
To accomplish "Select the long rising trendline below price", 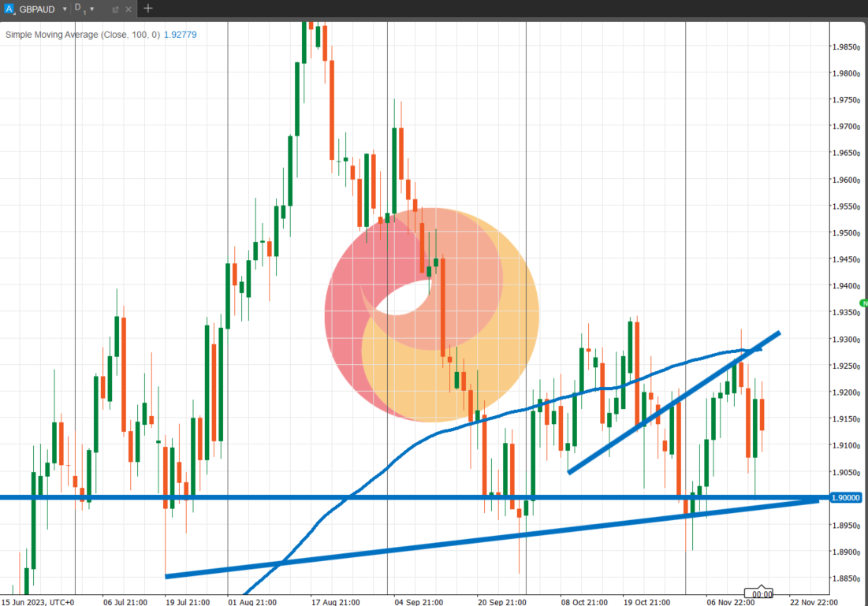I will 492,538.
